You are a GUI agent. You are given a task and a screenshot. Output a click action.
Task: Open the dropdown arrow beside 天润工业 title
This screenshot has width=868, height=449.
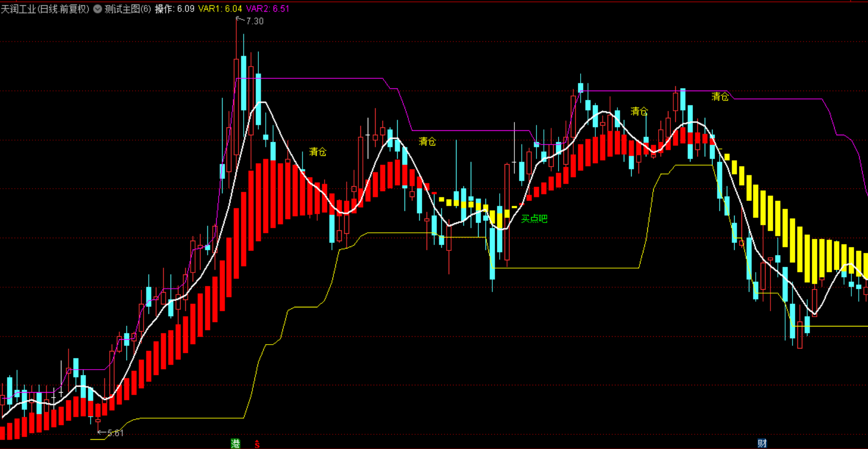pos(98,9)
